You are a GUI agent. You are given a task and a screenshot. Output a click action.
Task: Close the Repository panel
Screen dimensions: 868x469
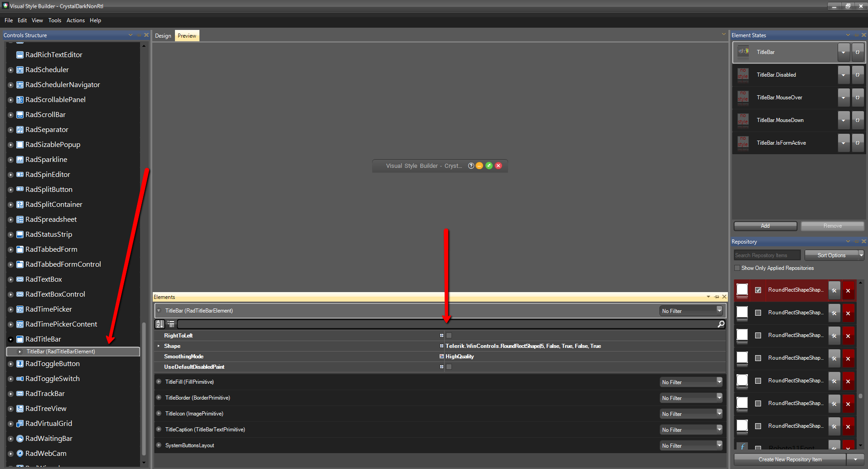[863, 241]
